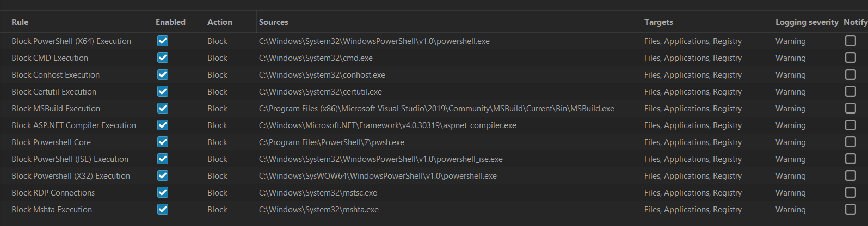Image resolution: width=868 pixels, height=226 pixels.
Task: Click the Sources column header
Action: point(274,22)
